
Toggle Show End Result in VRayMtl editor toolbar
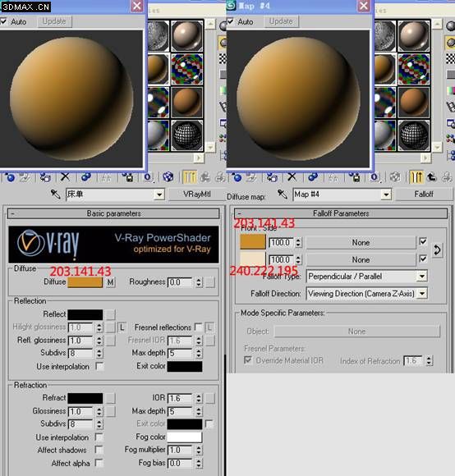(x=189, y=177)
